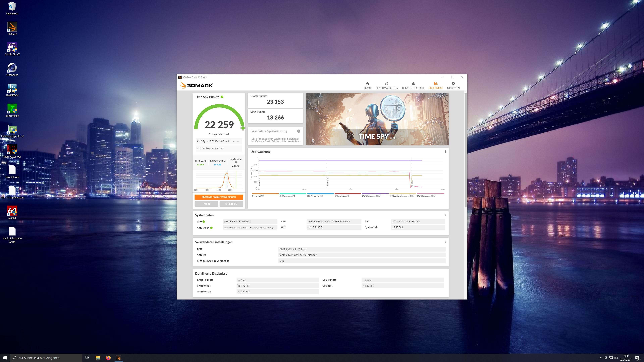Click the Speichern button
Viewport: 644px width, 362px height.
coord(231,204)
